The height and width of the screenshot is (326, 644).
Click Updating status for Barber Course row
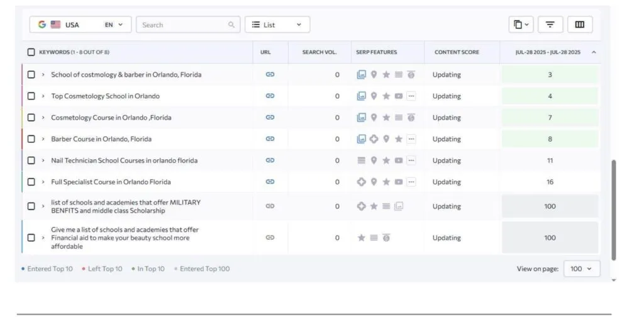447,139
